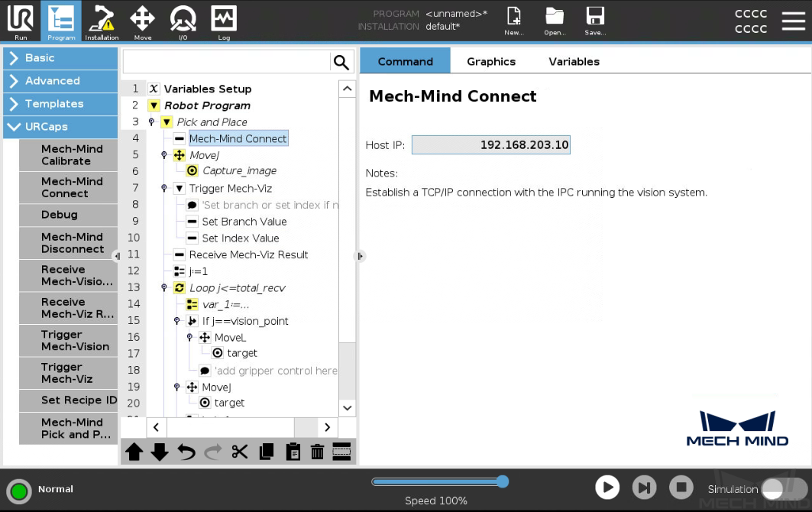Switch to the Variables tab
812x512 pixels.
[x=574, y=61]
